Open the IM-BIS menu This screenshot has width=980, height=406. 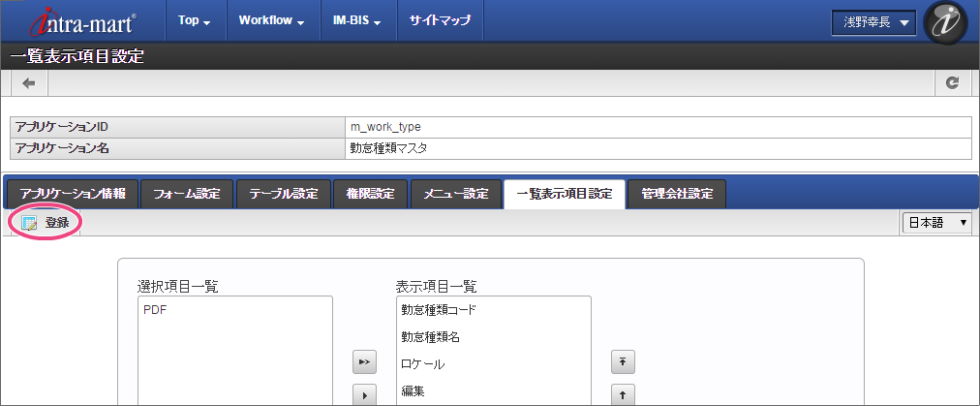[357, 20]
